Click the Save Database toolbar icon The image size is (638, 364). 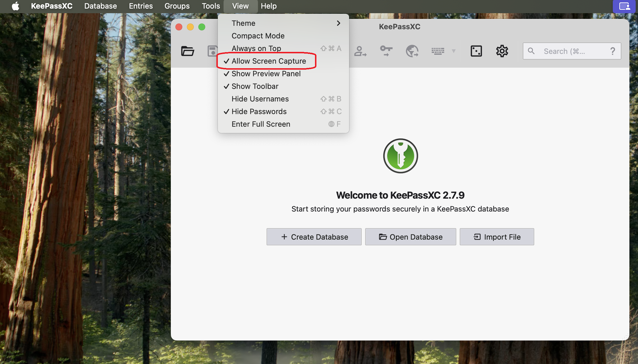213,51
